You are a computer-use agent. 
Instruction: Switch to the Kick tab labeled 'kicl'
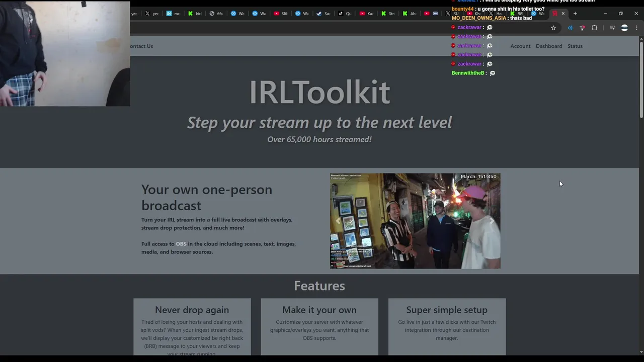195,14
